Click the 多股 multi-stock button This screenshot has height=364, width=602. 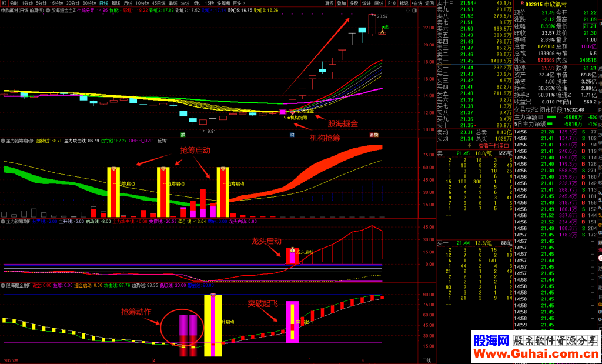(x=354, y=3)
